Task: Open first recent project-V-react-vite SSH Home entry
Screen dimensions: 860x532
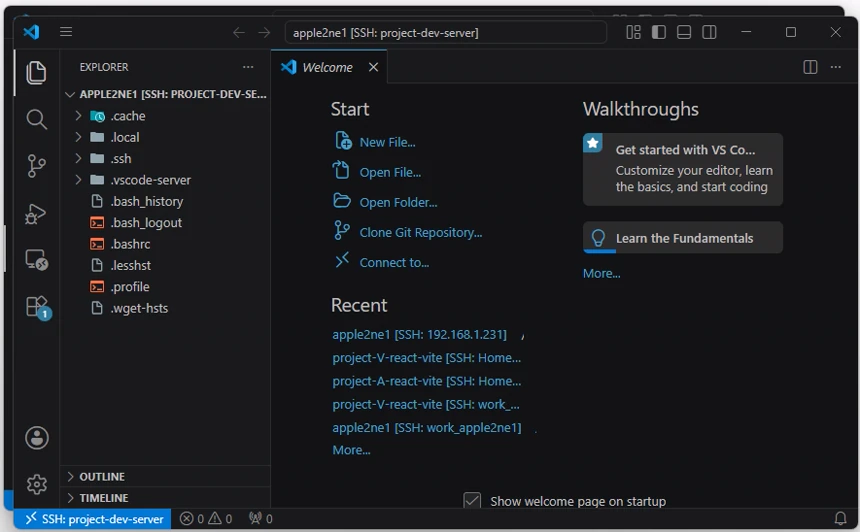Action: (427, 358)
